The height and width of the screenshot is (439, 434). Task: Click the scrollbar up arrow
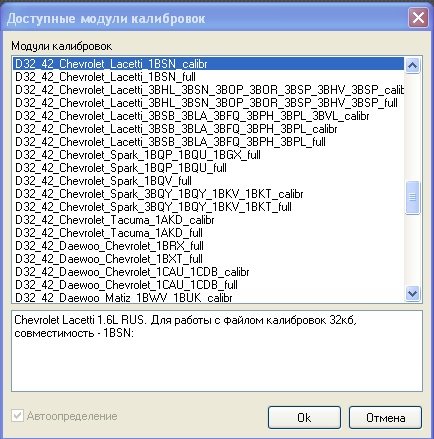(412, 65)
